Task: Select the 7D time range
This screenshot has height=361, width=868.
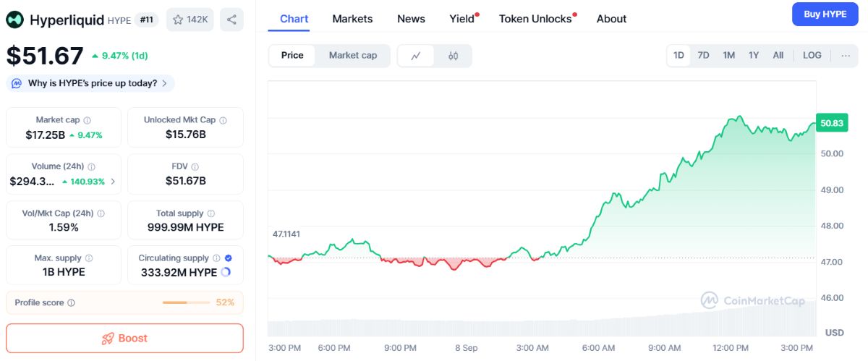Action: (x=703, y=56)
